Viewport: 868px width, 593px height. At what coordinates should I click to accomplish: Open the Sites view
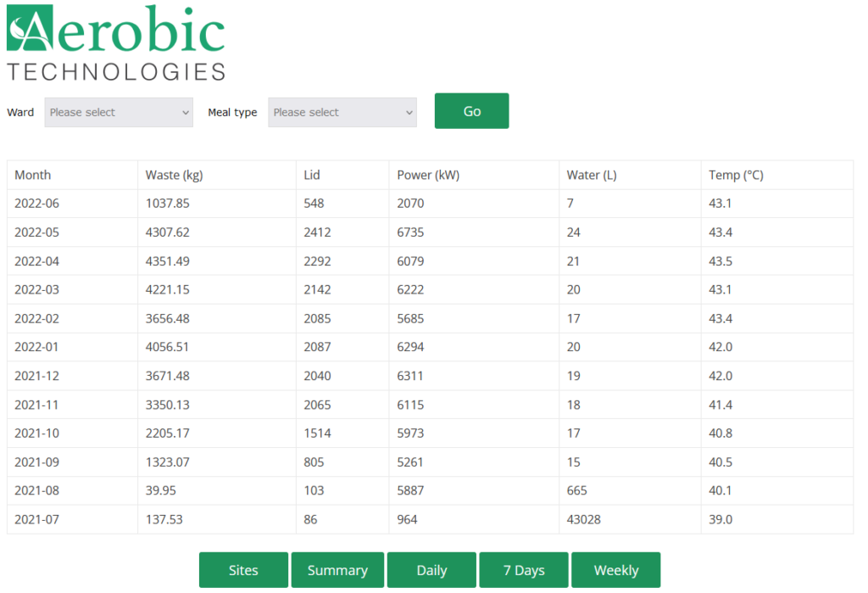(243, 570)
